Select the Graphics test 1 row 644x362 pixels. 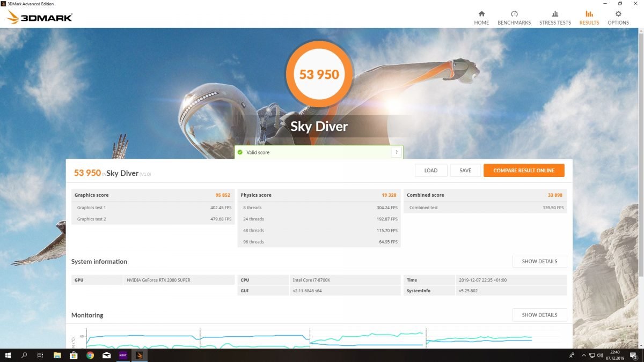[x=153, y=208]
